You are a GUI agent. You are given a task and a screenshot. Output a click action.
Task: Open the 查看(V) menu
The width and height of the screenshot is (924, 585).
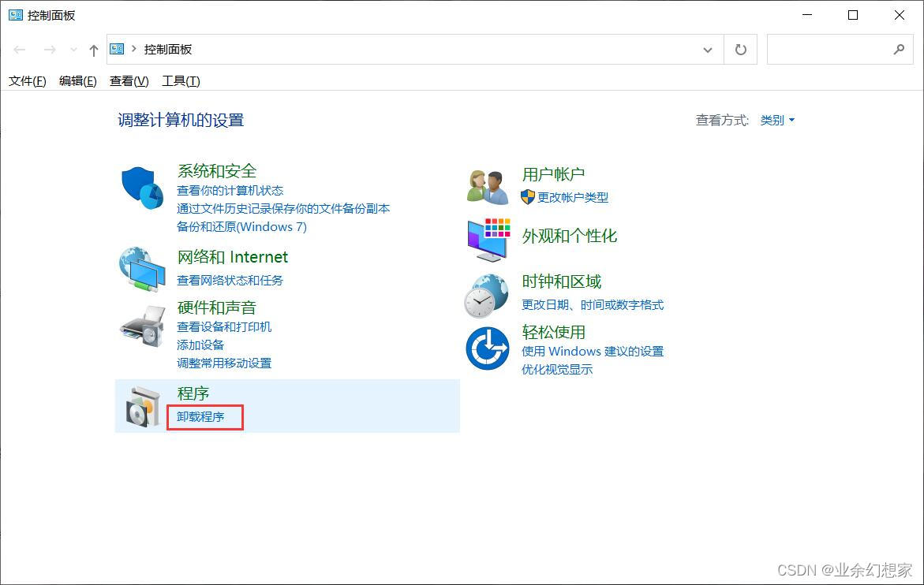129,81
